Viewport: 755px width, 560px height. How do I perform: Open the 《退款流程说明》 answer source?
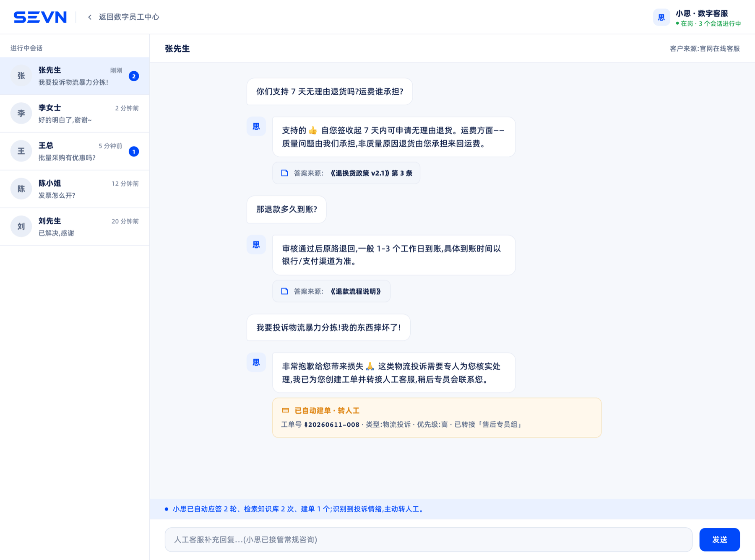(356, 291)
